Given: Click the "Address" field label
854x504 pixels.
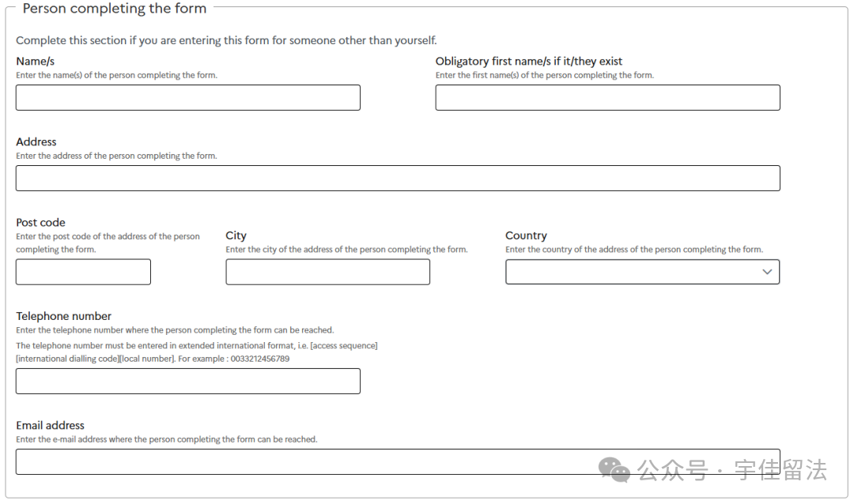Looking at the screenshot, I should pos(36,141).
